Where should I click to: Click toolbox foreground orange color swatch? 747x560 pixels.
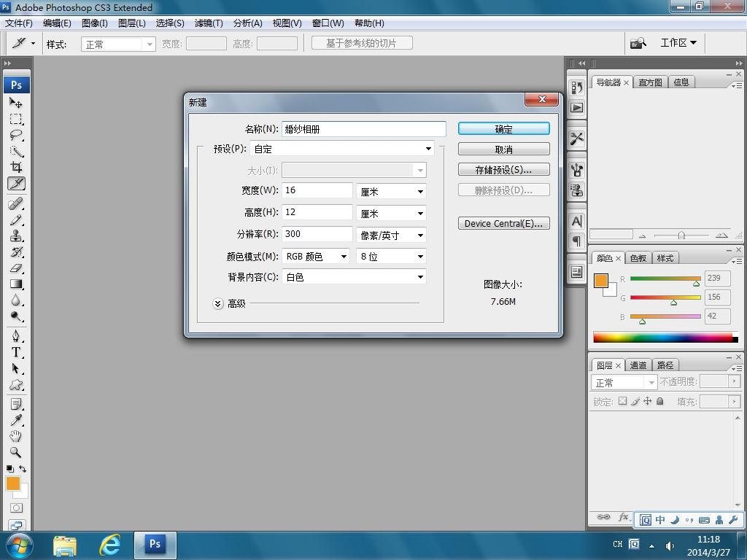coord(13,484)
